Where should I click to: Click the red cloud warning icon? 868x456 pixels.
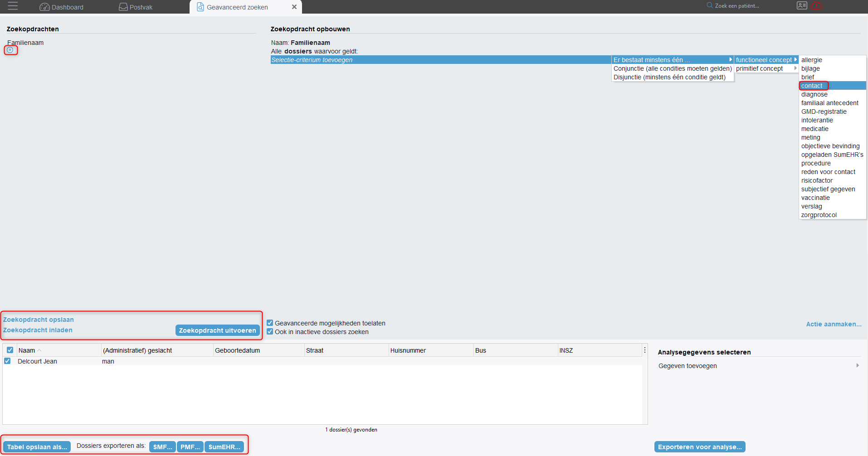pyautogui.click(x=816, y=5)
